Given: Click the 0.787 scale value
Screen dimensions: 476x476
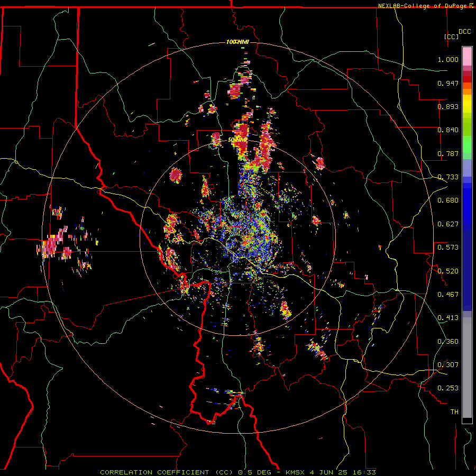Looking at the screenshot, I should click(448, 153).
